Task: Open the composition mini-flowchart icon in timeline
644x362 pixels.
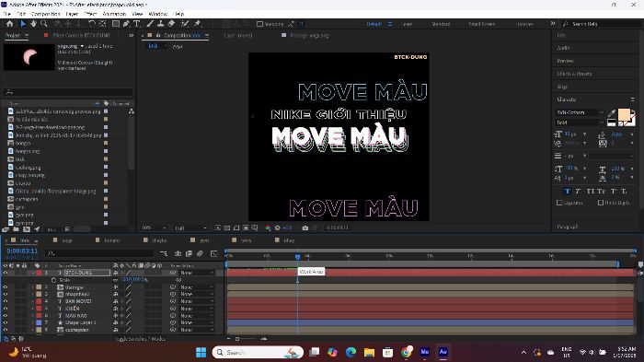Action: click(x=164, y=253)
